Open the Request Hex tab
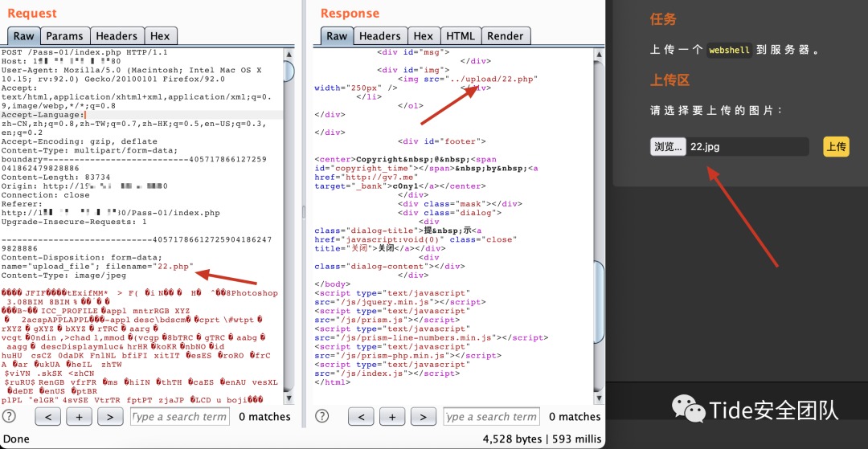Screen dimensions: 868x449 click(x=161, y=36)
